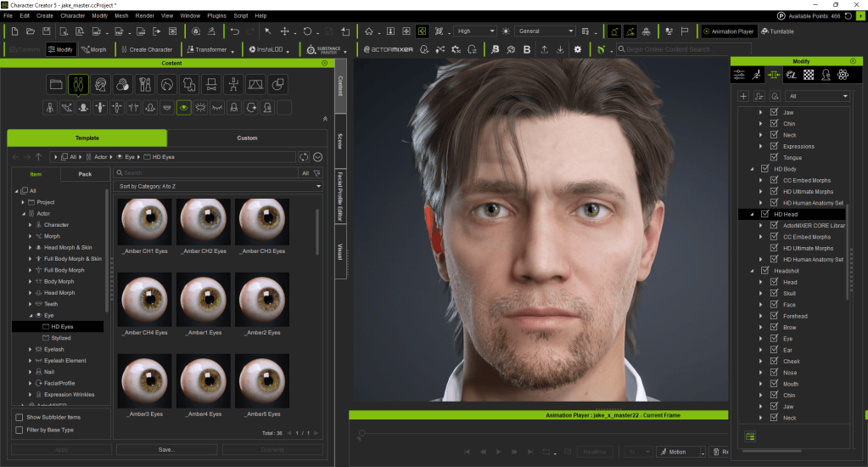Open the All filter dropdown in Modify
Screen dimensions: 868x467
(x=818, y=97)
